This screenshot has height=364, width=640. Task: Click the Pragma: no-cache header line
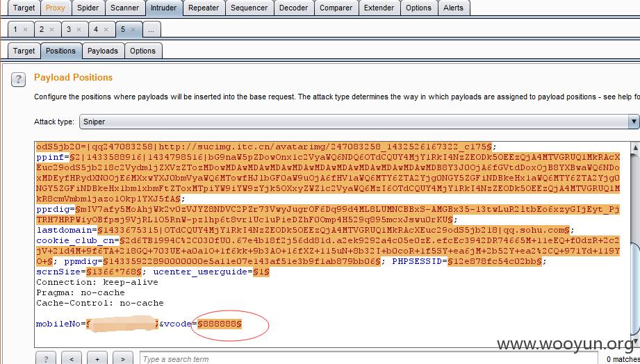(81, 292)
